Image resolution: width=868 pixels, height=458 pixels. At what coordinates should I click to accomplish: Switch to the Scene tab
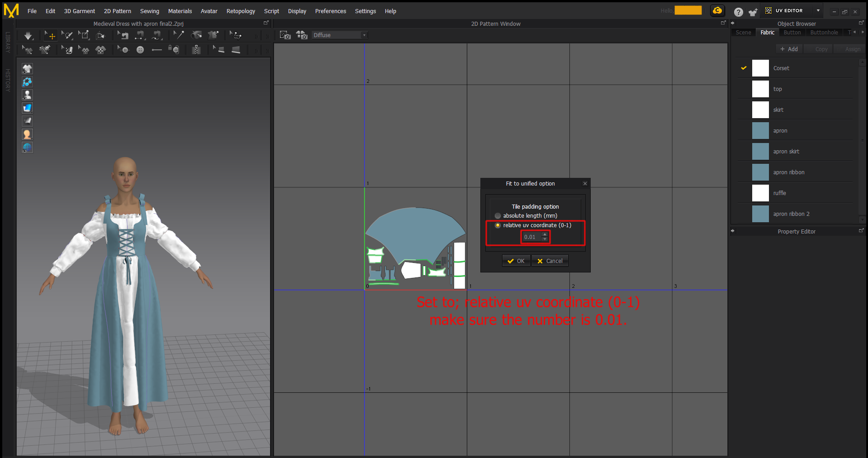tap(743, 33)
